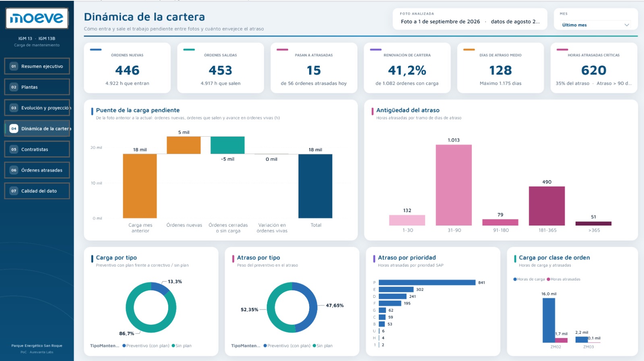Toggle Horas de carga legend item

529,279
